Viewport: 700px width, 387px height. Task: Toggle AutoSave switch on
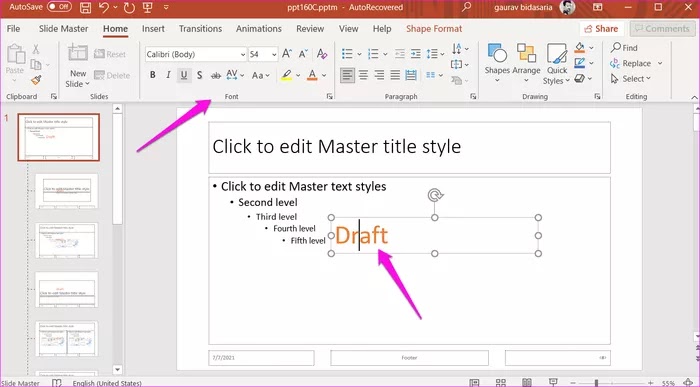tap(59, 7)
